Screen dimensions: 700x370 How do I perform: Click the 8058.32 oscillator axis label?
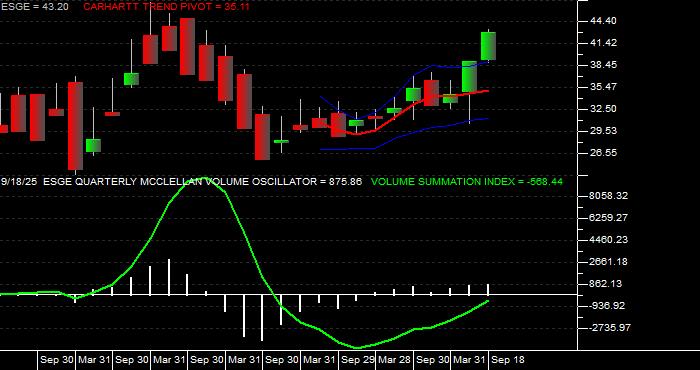point(608,196)
